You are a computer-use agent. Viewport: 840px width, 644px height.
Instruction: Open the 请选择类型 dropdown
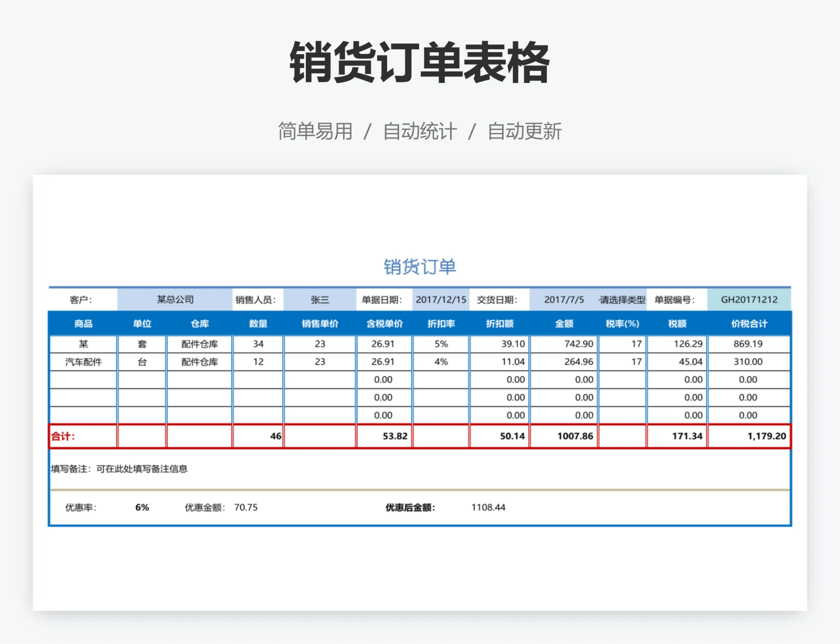click(621, 299)
